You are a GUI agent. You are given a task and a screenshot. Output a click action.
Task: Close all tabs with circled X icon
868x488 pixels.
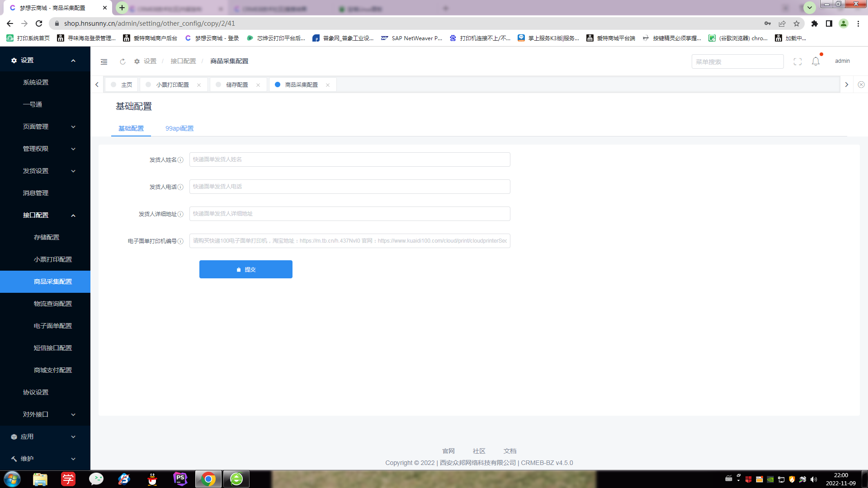point(861,84)
